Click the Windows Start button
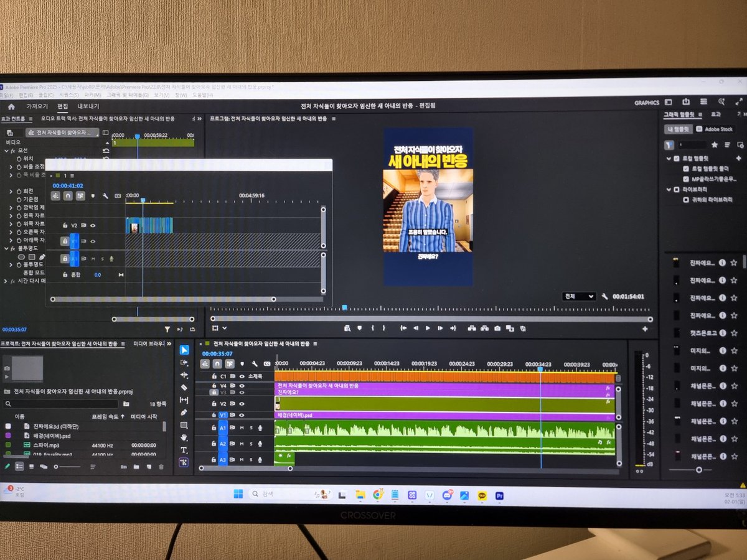 238,494
